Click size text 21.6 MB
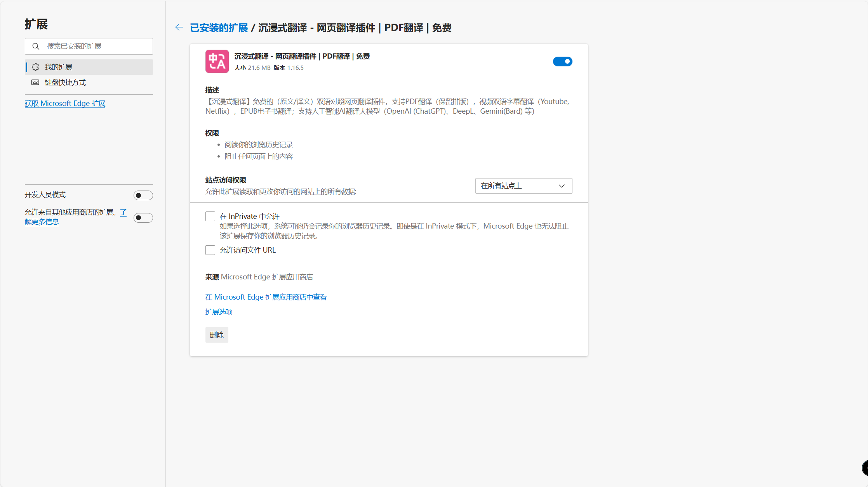Image resolution: width=868 pixels, height=487 pixels. point(259,68)
